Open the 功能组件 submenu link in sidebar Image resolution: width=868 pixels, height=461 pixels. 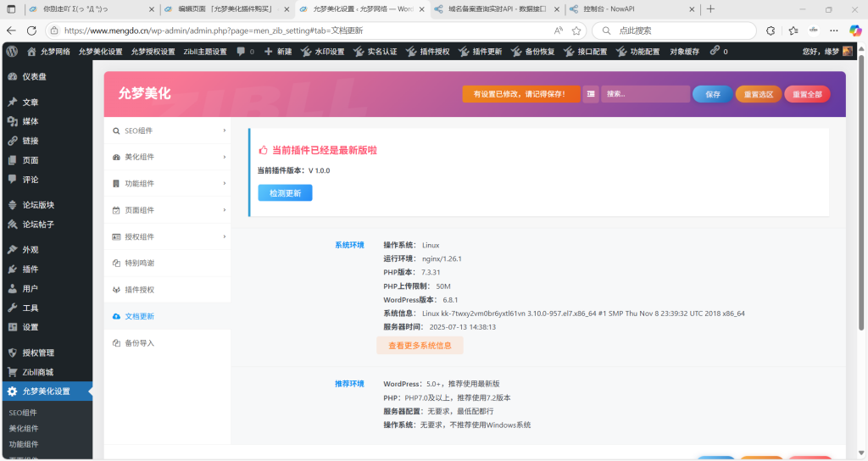coord(24,444)
